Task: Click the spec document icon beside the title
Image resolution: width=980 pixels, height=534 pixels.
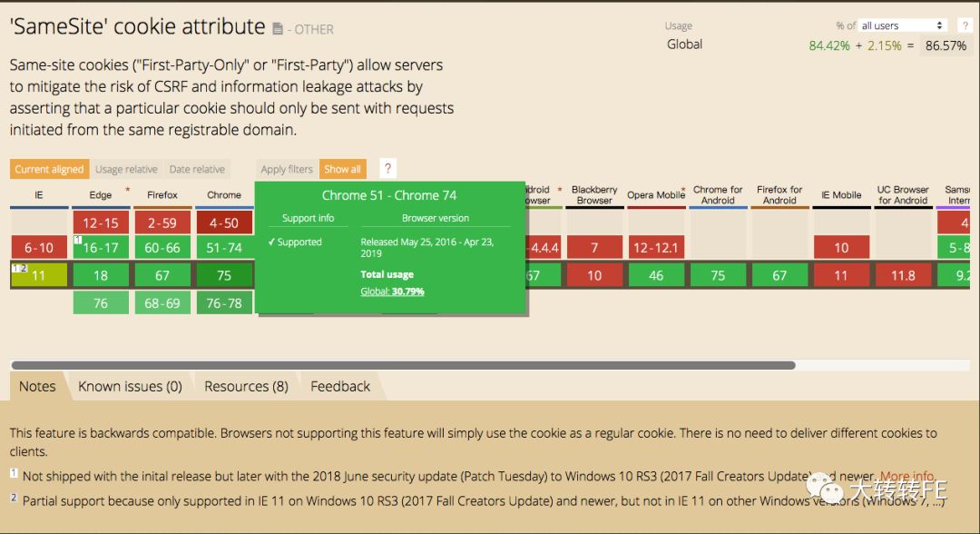Action: pyautogui.click(x=278, y=29)
